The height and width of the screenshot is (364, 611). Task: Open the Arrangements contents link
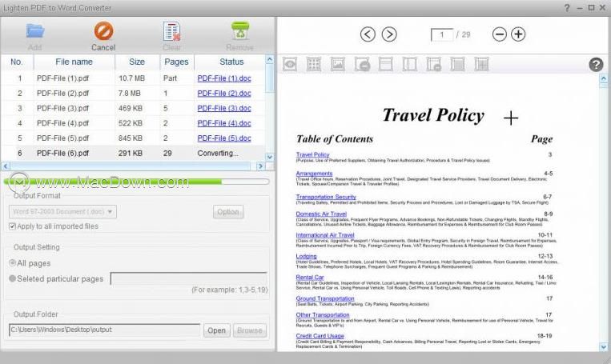314,174
